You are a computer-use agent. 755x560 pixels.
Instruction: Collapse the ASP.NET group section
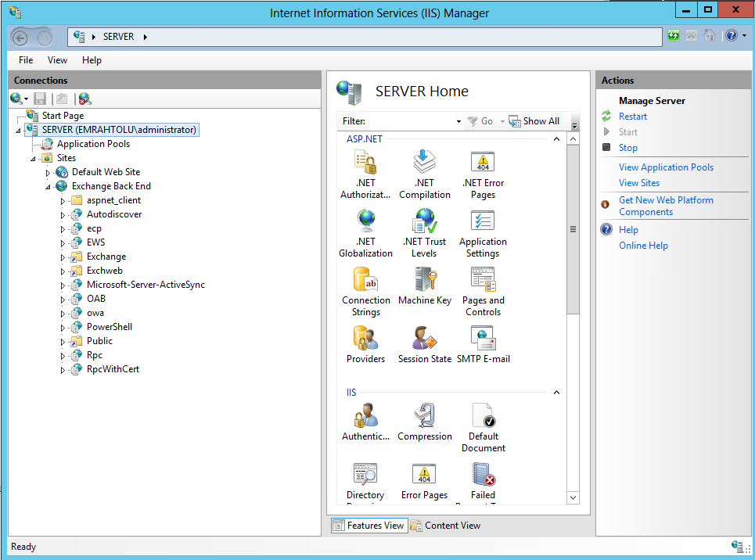[x=556, y=139]
